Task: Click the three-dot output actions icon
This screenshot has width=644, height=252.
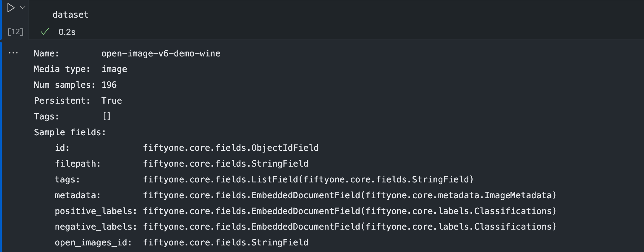Action: [x=13, y=53]
